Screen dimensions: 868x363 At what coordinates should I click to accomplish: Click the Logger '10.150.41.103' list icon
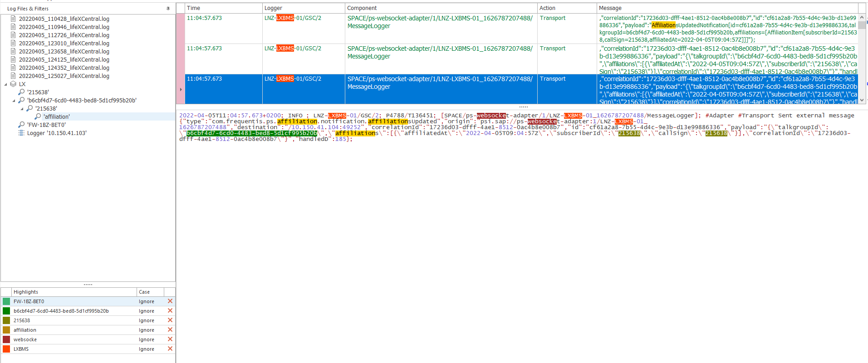point(21,133)
